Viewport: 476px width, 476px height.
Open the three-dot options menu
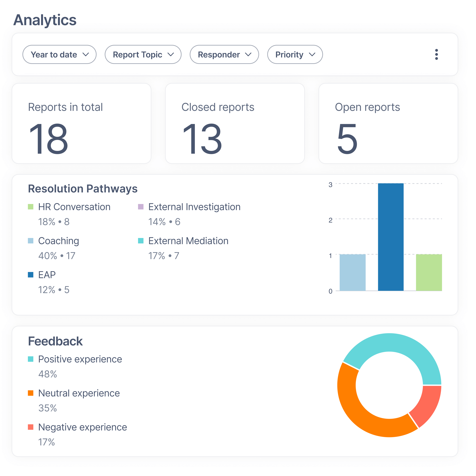tap(436, 54)
